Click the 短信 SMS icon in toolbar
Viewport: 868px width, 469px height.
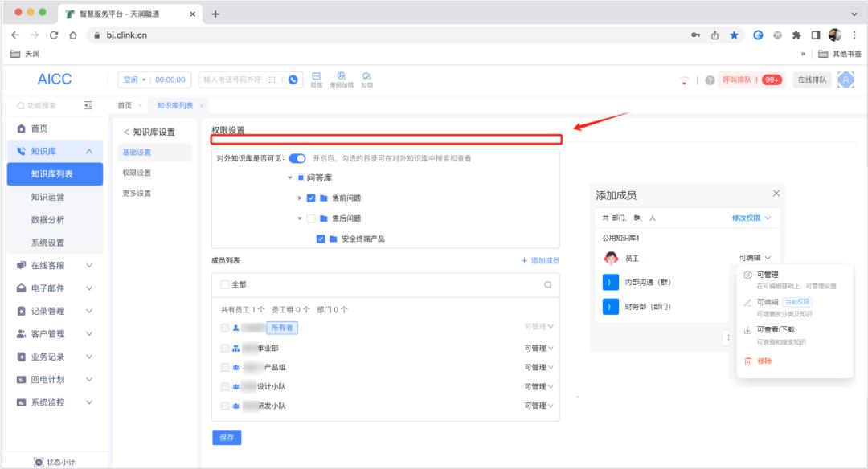[x=316, y=78]
